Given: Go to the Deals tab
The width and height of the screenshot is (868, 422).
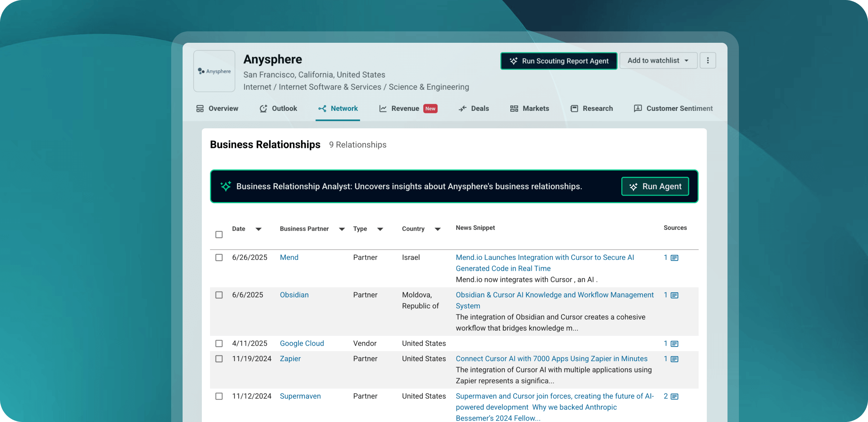Looking at the screenshot, I should click(479, 108).
